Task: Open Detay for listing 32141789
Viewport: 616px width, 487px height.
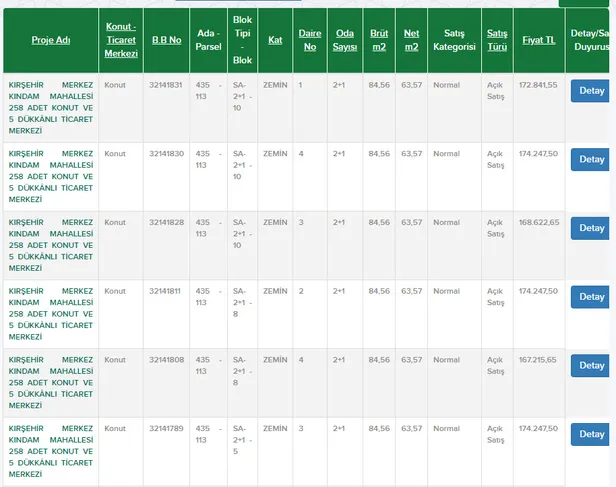Action: (x=591, y=434)
